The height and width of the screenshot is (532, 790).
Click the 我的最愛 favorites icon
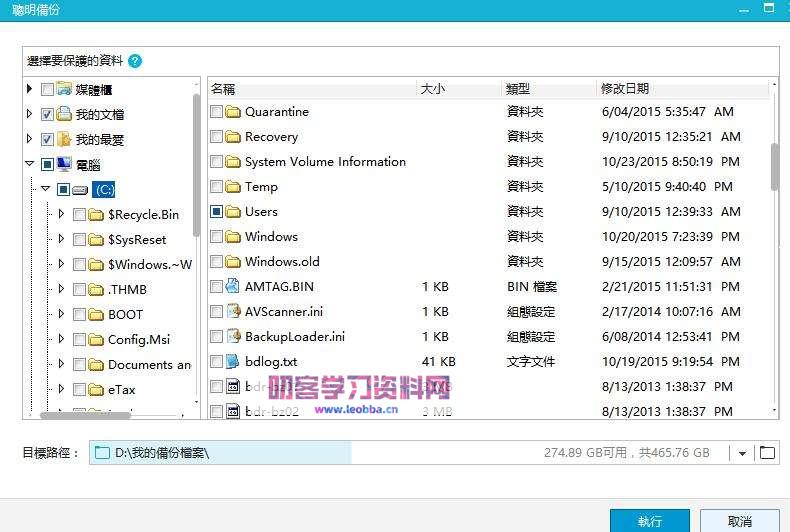coord(64,139)
